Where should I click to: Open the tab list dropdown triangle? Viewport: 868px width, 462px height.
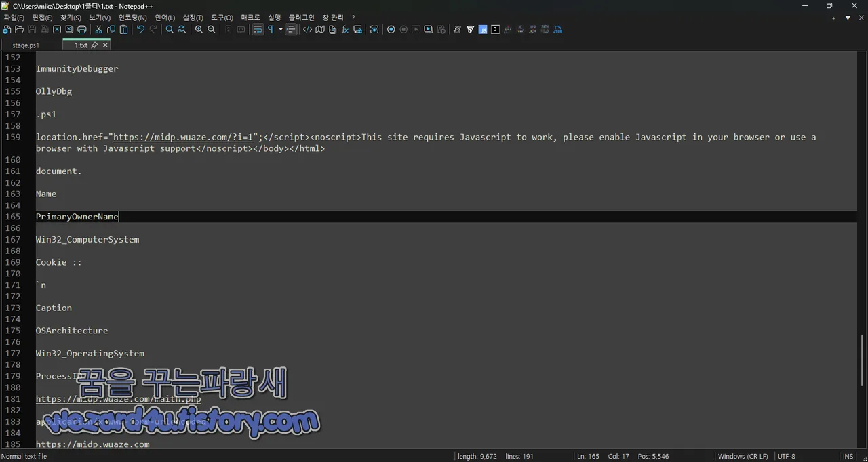click(x=848, y=18)
